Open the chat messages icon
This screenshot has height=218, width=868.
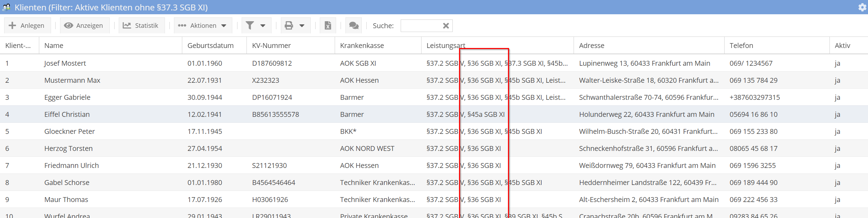point(354,25)
